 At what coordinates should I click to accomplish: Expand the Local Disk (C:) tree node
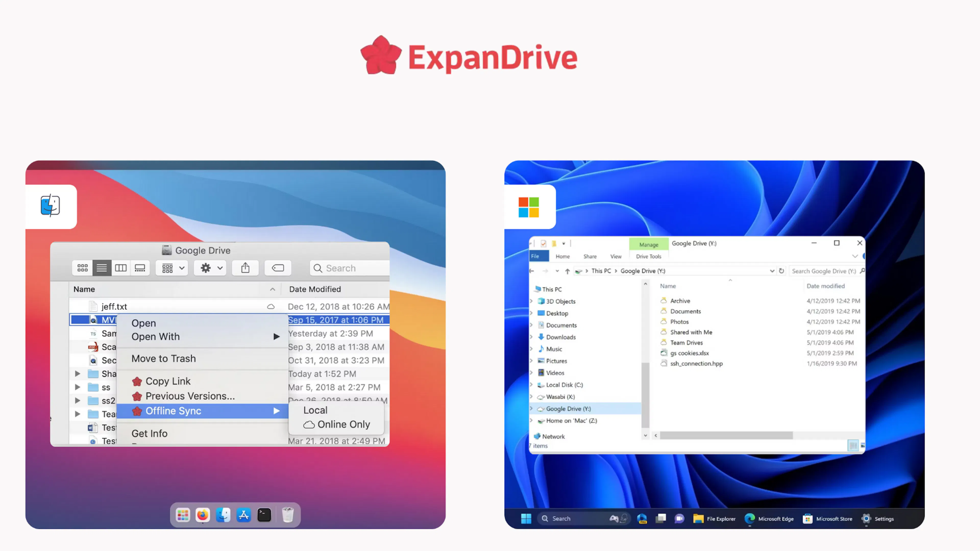(x=531, y=385)
